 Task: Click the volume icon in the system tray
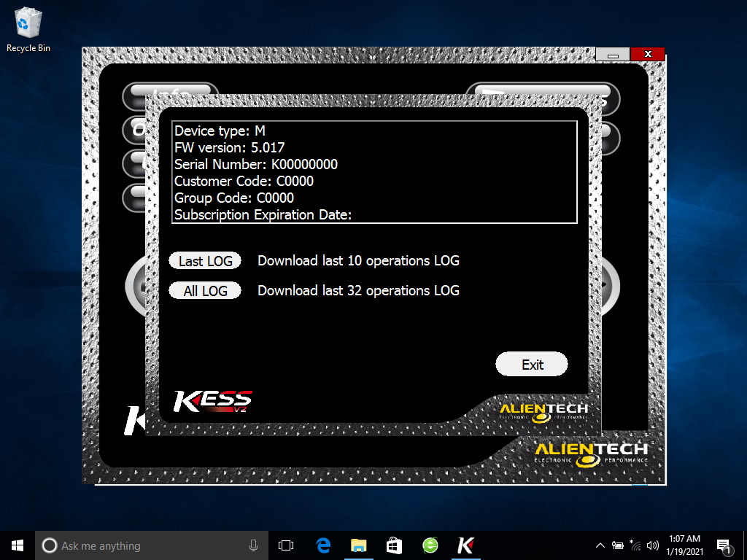coord(652,545)
